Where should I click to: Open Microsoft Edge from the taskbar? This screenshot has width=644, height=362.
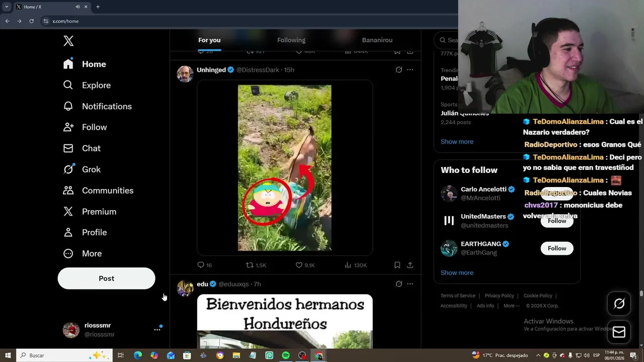click(138, 355)
